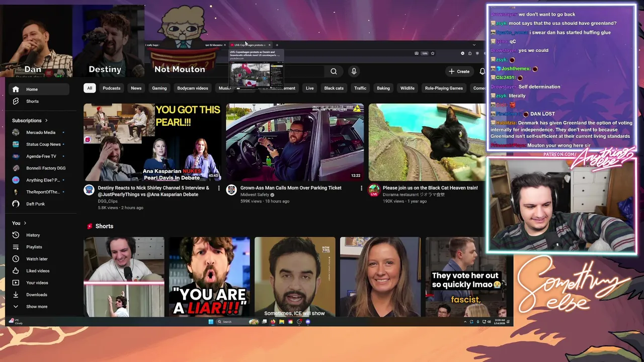Open They vote her out short
Image resolution: width=644 pixels, height=362 pixels.
466,277
